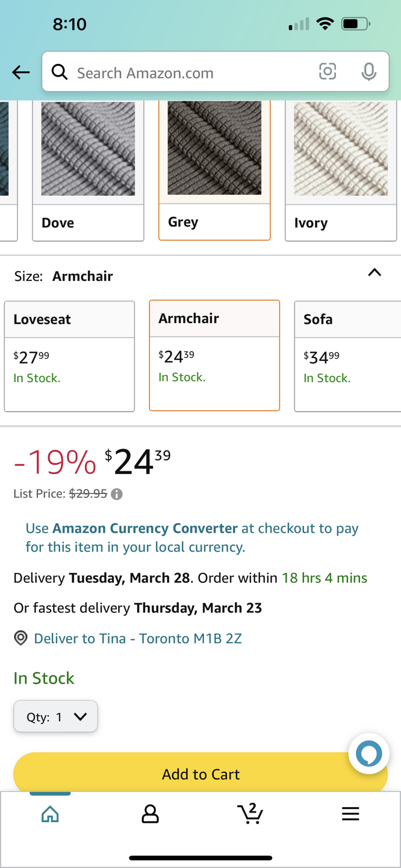This screenshot has width=401, height=868.
Task: Open the hamburger menu
Action: (x=350, y=814)
